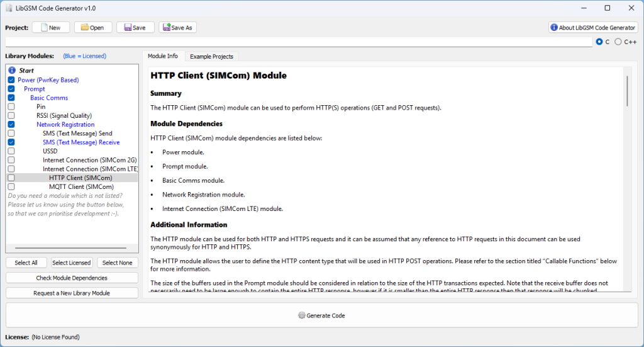
Task: Select the HTTP Client (SIMCom) label
Action: tap(80, 178)
